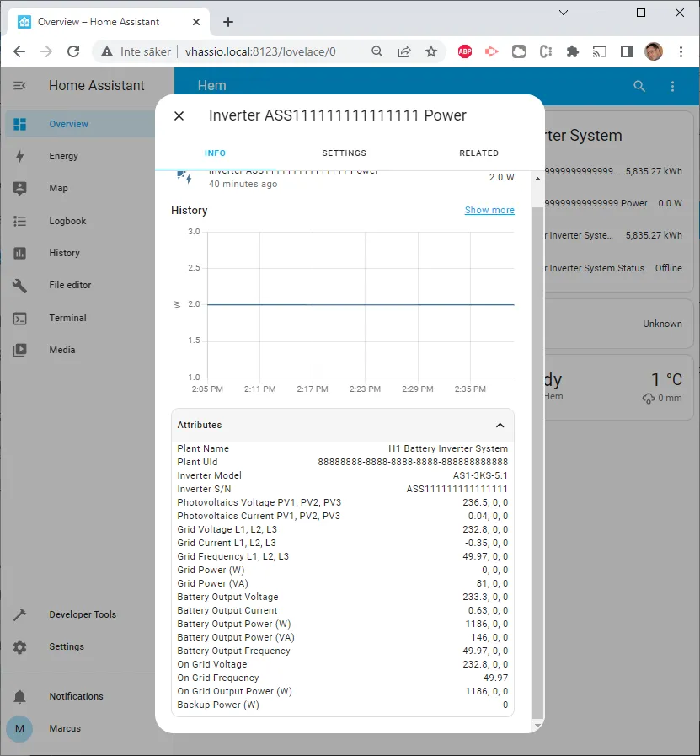Open the History chart icon

point(19,253)
